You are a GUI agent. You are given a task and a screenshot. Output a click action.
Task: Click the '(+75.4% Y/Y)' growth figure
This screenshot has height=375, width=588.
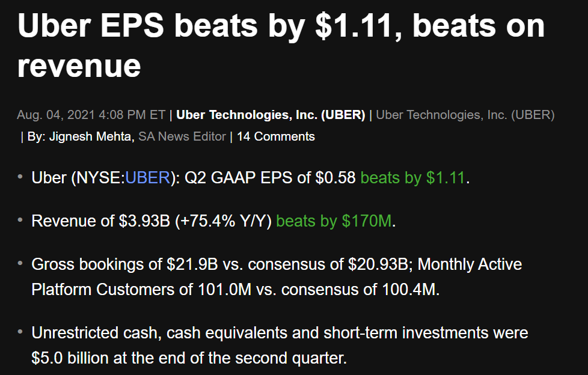(x=223, y=221)
